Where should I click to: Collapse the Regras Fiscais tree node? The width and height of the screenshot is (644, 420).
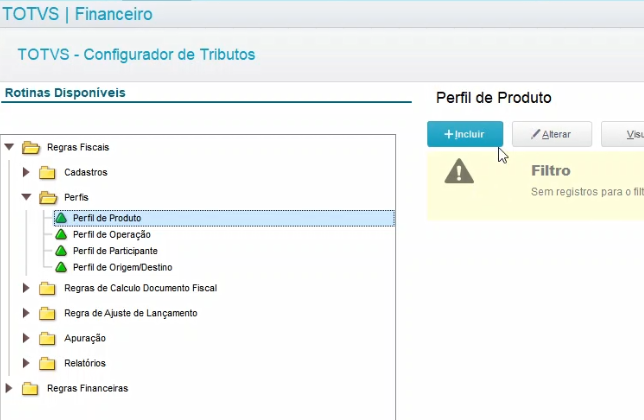9,147
